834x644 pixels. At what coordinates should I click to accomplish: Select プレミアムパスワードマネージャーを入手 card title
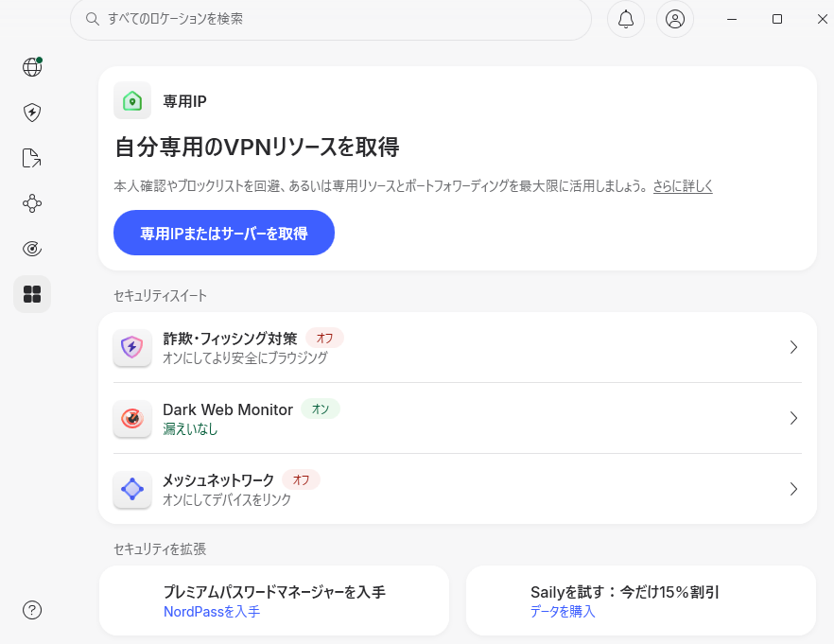pos(274,592)
